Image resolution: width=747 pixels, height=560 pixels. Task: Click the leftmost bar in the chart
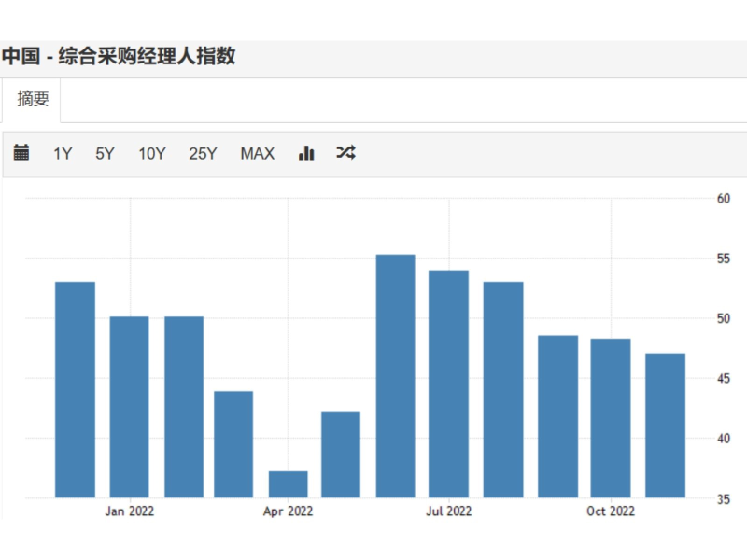75,389
